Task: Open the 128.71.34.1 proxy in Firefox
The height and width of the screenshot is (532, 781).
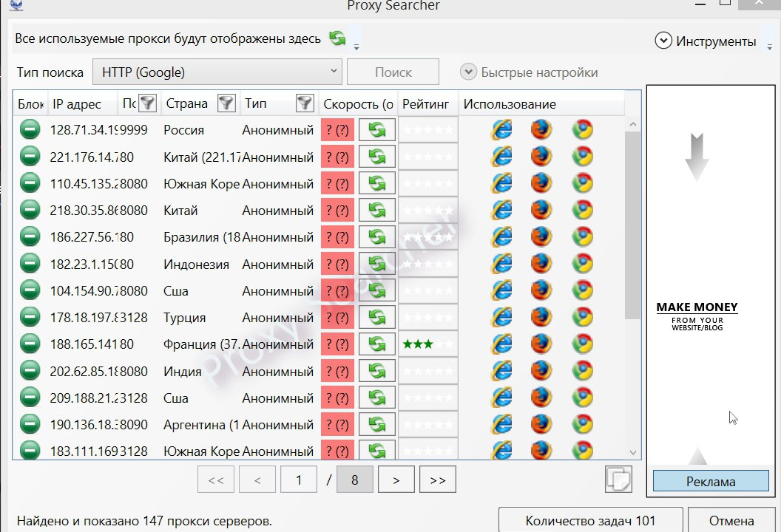Action: (x=541, y=129)
